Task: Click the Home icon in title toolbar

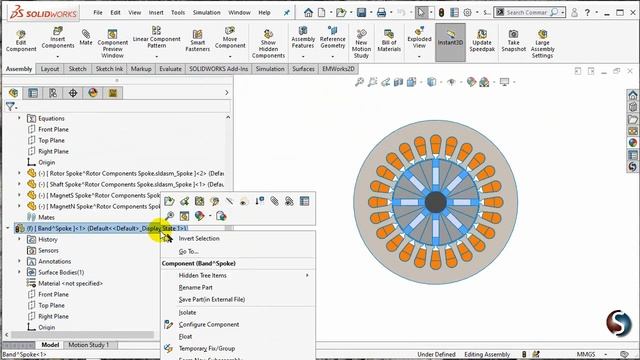Action: pos(308,13)
